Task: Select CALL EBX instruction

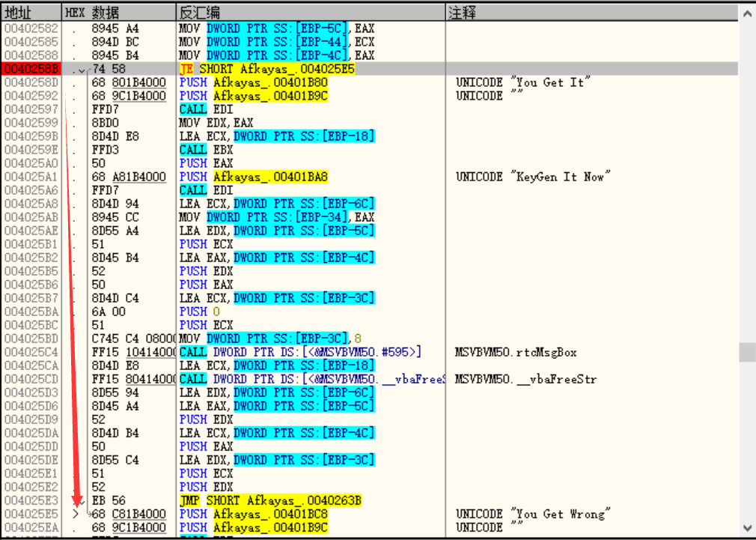Action: tap(207, 150)
